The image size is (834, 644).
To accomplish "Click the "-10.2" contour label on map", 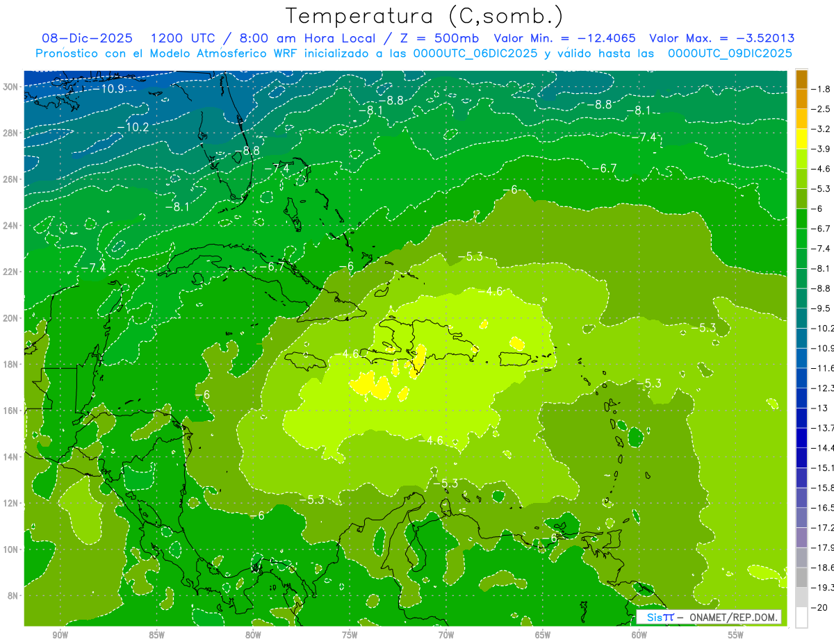I will 133,127.
